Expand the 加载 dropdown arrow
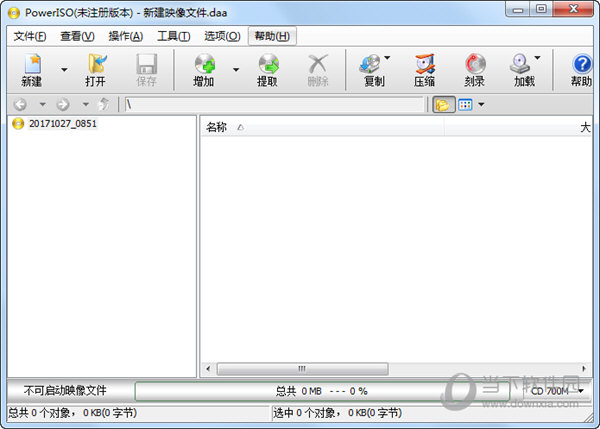Image resolution: width=600 pixels, height=429 pixels. tap(538, 58)
